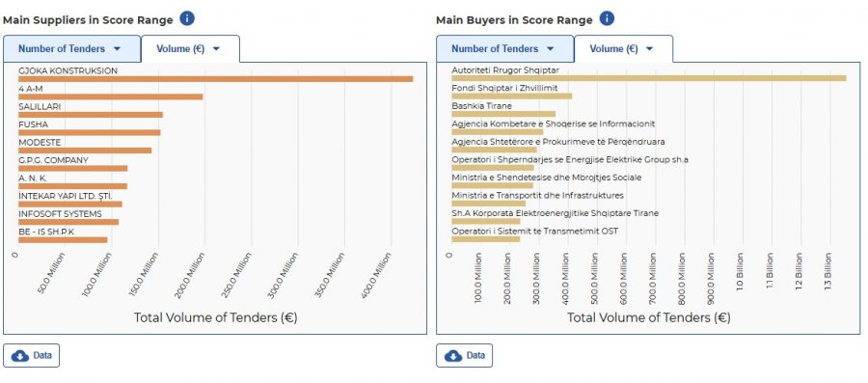
Task: Click the 4 A-M supplier bar
Action: (111, 96)
